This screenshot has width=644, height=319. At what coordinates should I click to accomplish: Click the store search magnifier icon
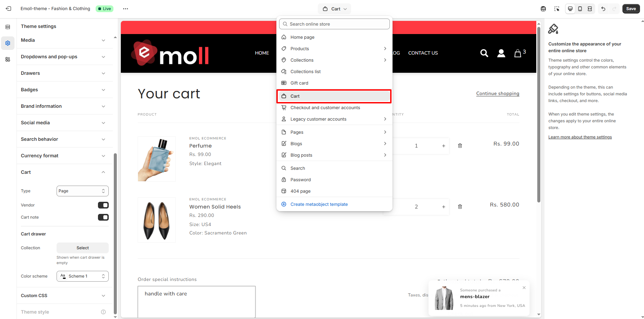point(484,53)
